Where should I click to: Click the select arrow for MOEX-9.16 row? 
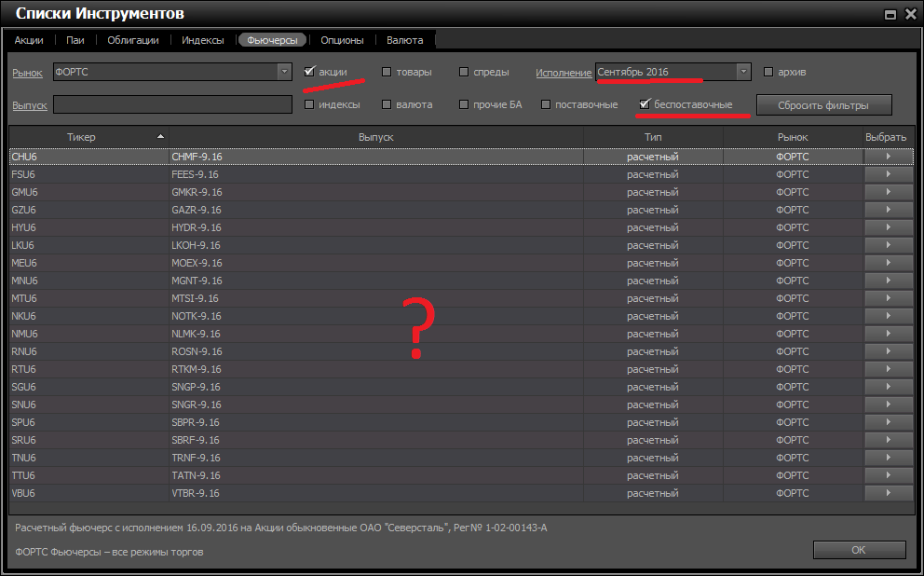click(x=888, y=263)
